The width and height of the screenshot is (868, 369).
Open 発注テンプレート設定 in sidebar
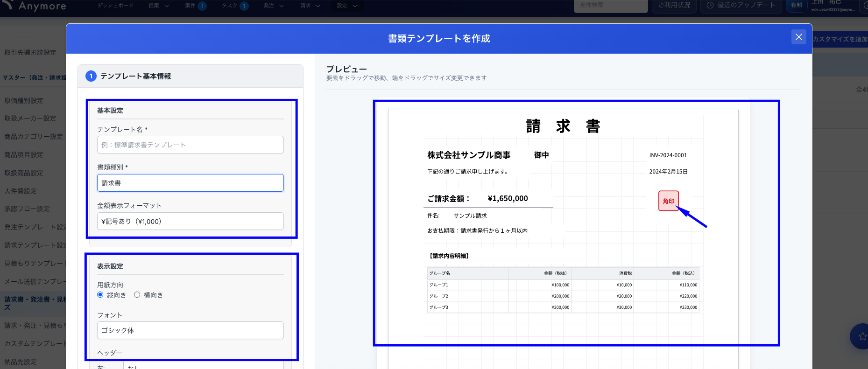click(35, 227)
